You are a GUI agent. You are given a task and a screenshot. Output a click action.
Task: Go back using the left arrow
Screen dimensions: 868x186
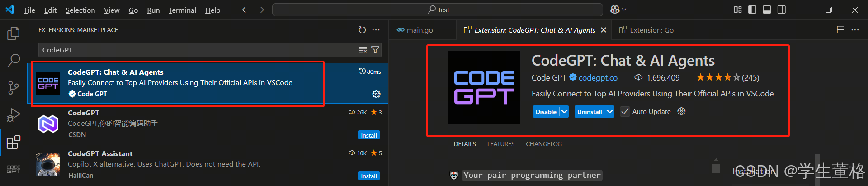coord(245,10)
